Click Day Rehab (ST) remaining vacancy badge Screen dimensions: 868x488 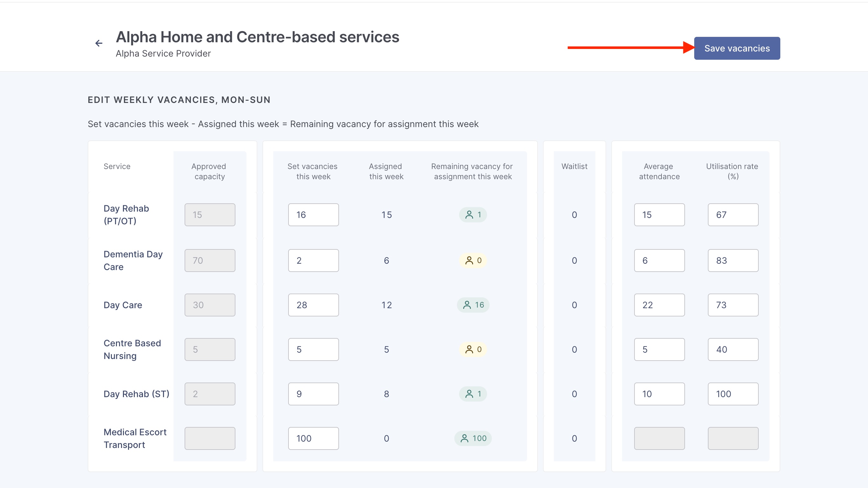tap(473, 394)
